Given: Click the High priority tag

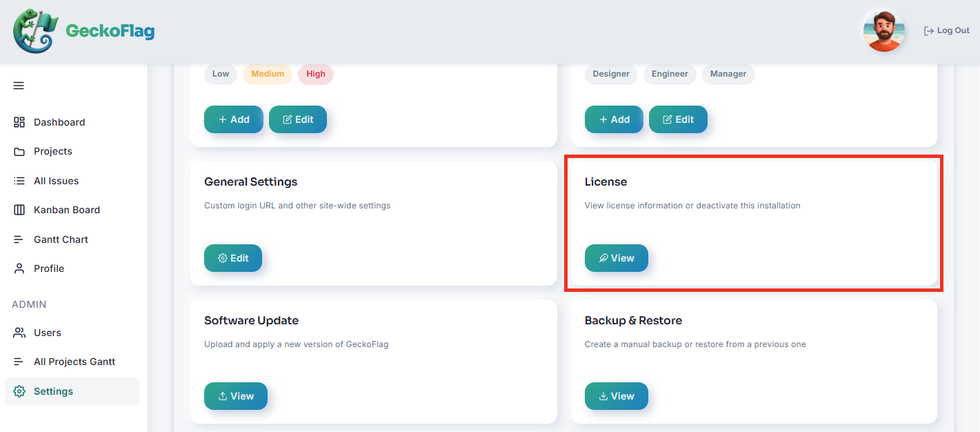Looking at the screenshot, I should [x=316, y=74].
